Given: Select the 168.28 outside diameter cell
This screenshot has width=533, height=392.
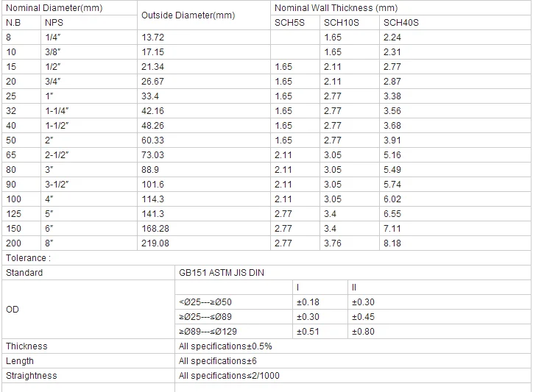Looking at the screenshot, I should [x=204, y=229].
